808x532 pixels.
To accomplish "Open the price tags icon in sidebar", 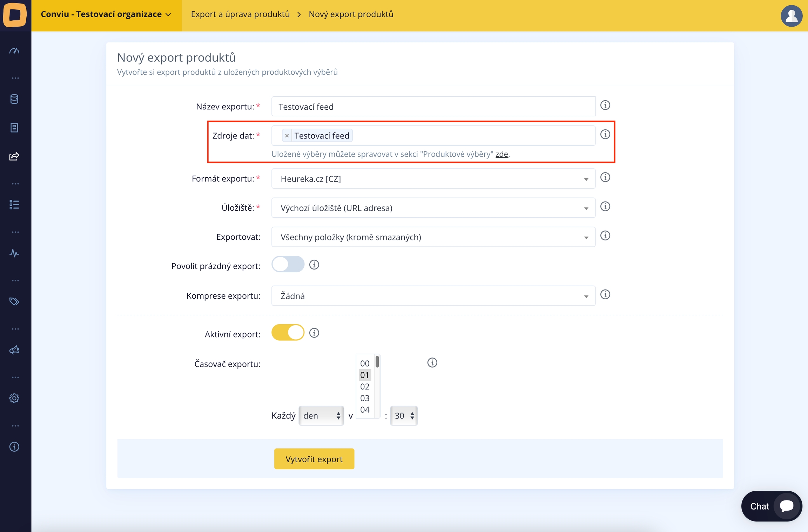I will tap(14, 301).
